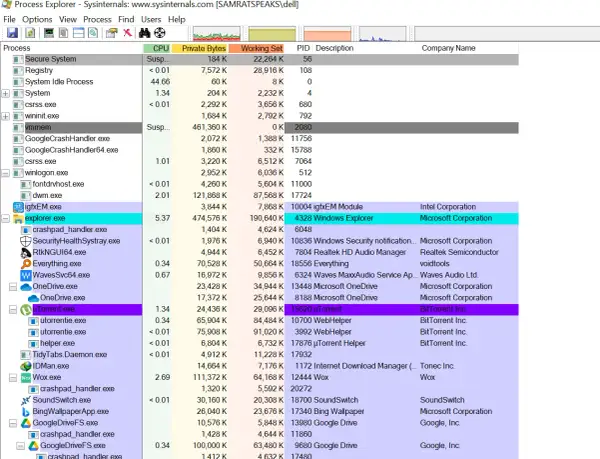Click the RtkNGUI64.exe speaker icon
The image size is (600, 459).
26,252
